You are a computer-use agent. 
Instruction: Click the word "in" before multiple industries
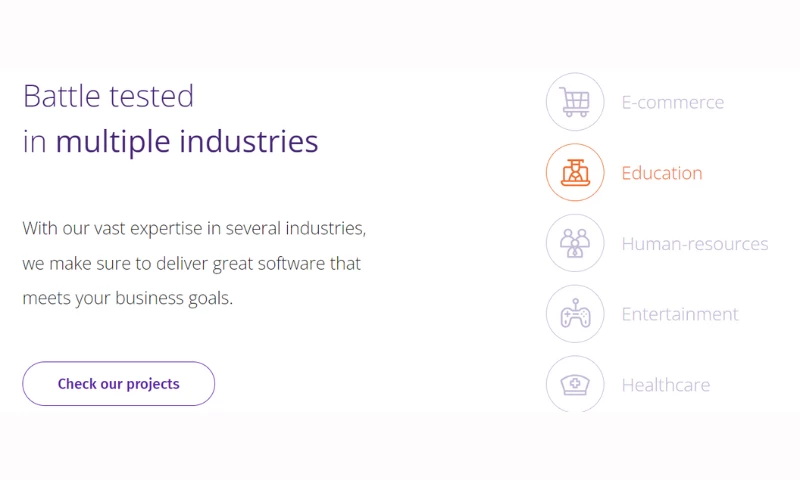(34, 142)
